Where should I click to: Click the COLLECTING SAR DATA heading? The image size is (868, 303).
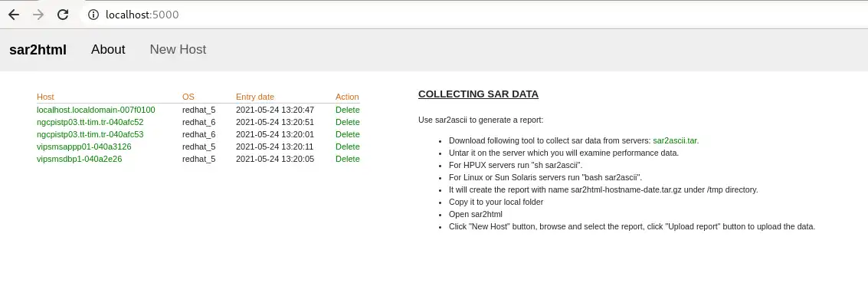point(478,94)
